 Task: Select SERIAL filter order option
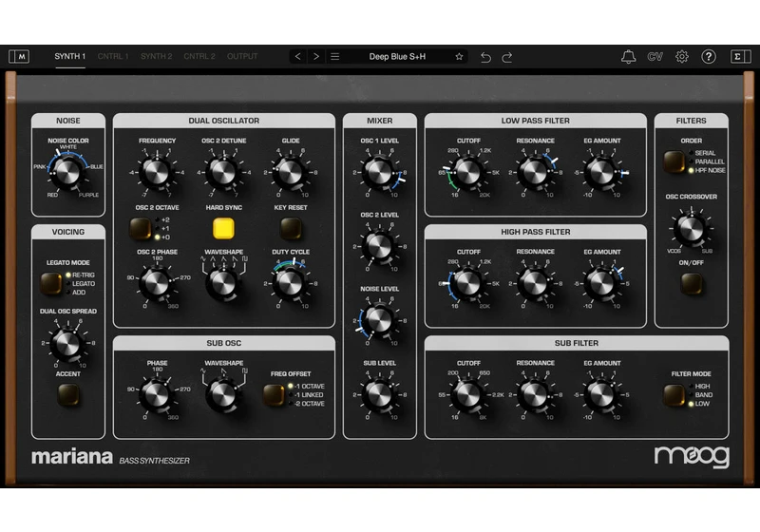(702, 153)
